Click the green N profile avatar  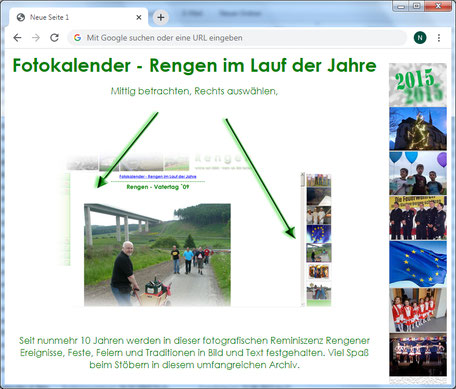[420, 38]
